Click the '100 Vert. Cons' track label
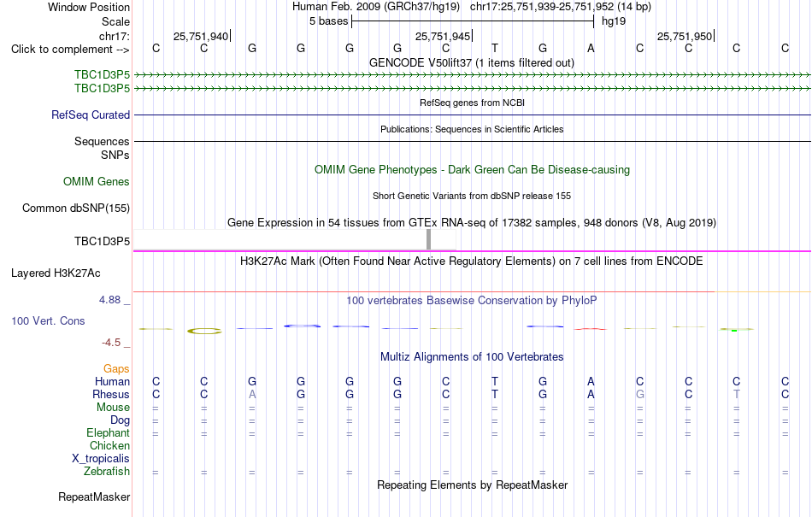The height and width of the screenshot is (517, 812). (48, 320)
